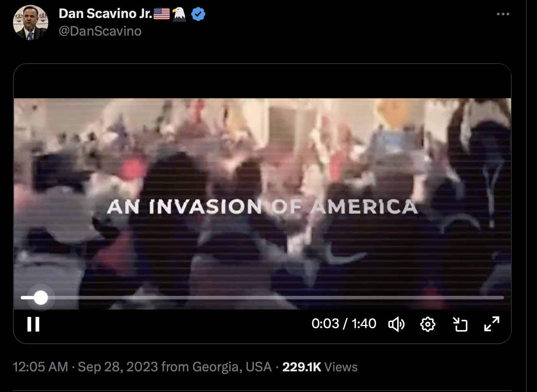Pop out video with picture-in-picture icon
Viewport: 537px width, 392px height.
coord(460,324)
